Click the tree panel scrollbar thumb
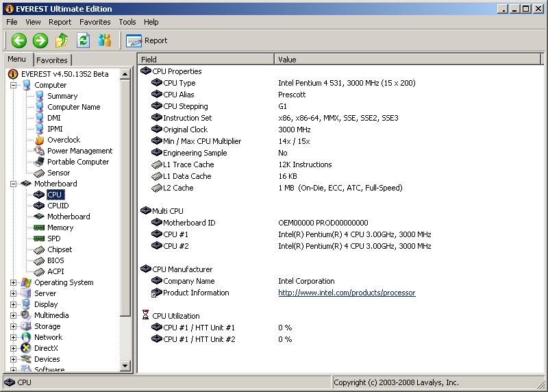This screenshot has width=548, height=392. pos(125,198)
